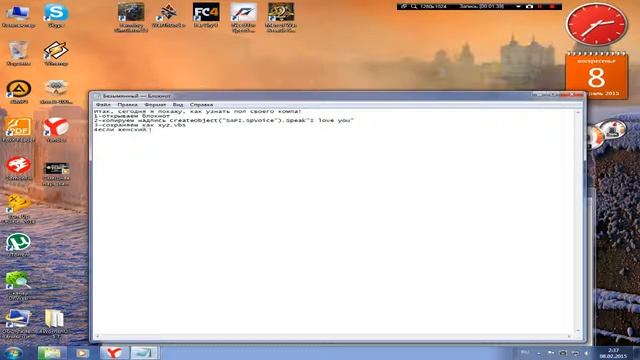640x360 pixels.
Task: Click the taskbar clock and date
Action: (613, 353)
